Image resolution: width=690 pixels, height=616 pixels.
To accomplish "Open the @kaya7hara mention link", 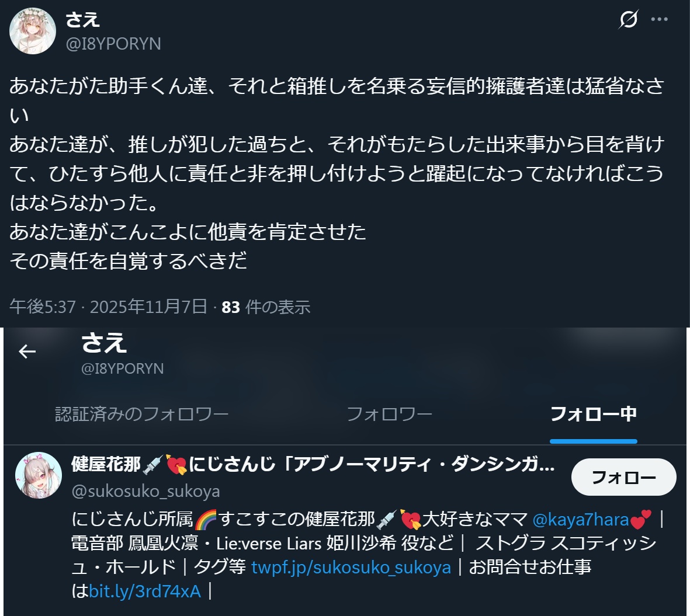I will coord(580,520).
